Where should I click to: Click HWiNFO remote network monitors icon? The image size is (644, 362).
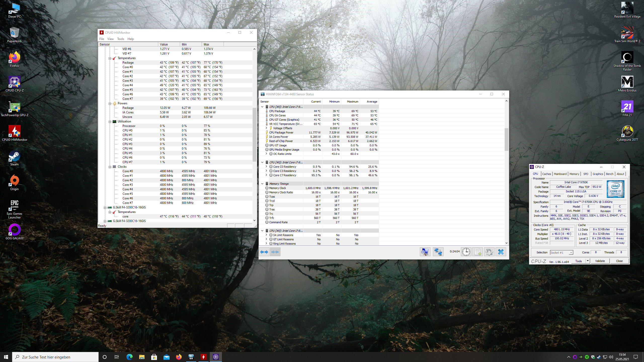point(438,252)
